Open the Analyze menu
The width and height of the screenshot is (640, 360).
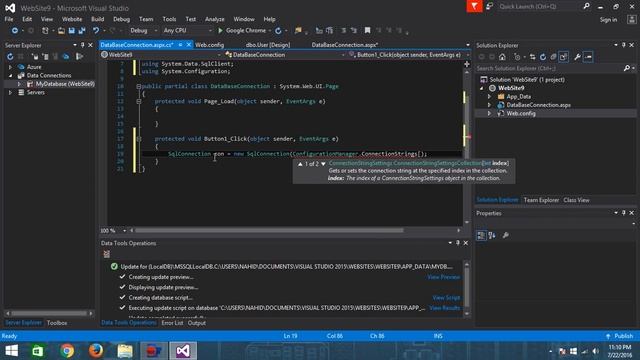pyautogui.click(x=215, y=19)
